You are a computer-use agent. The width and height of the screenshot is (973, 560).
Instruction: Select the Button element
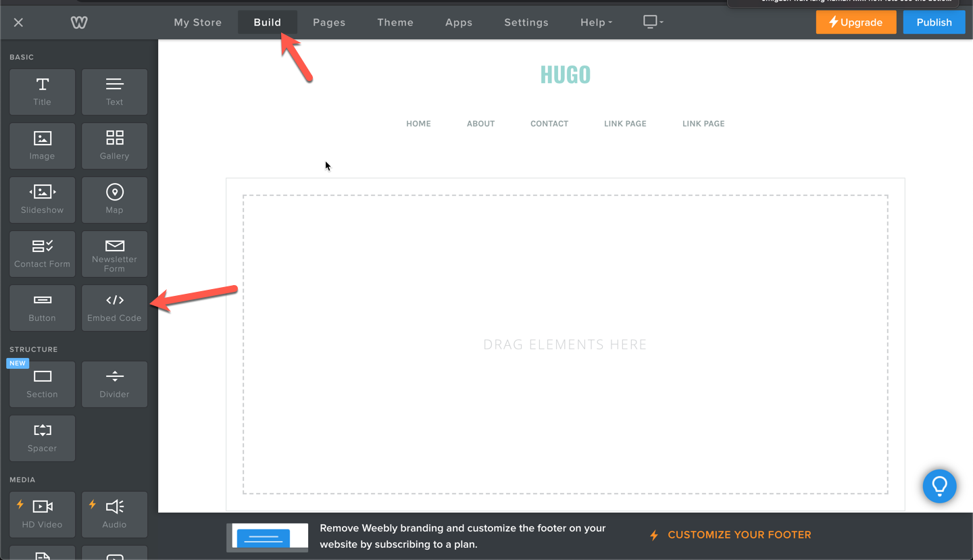click(42, 308)
